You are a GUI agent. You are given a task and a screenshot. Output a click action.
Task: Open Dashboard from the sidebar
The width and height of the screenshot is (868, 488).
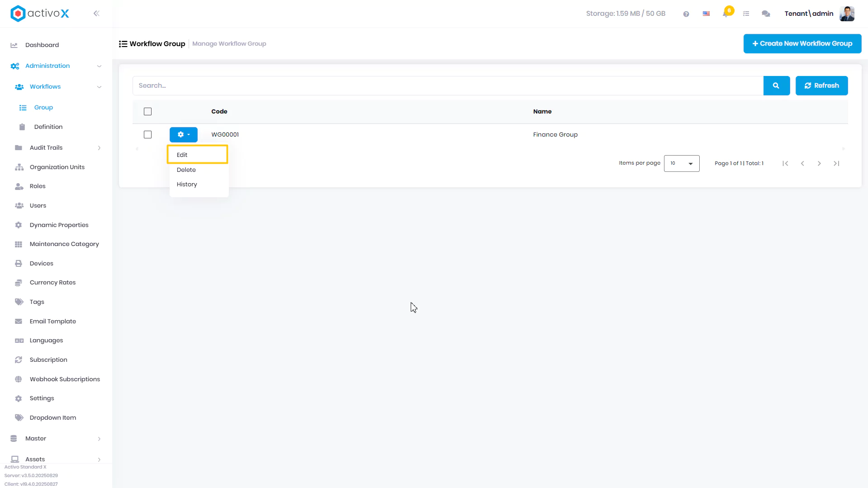[42, 45]
